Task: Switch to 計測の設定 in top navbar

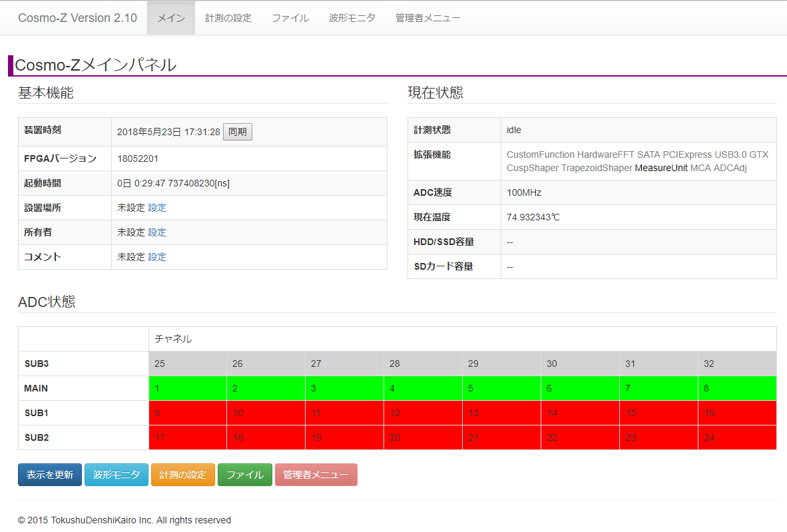Action: [228, 18]
